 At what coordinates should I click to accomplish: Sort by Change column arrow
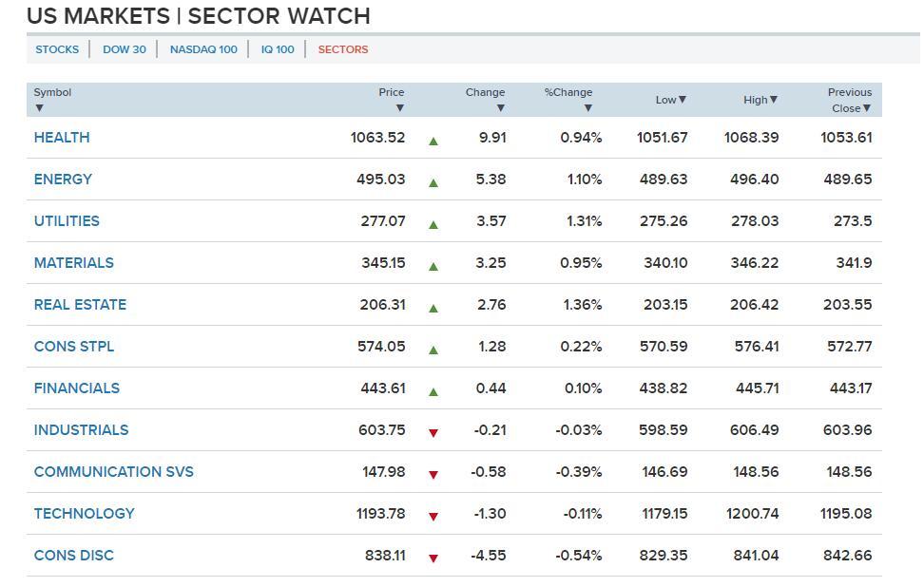500,108
